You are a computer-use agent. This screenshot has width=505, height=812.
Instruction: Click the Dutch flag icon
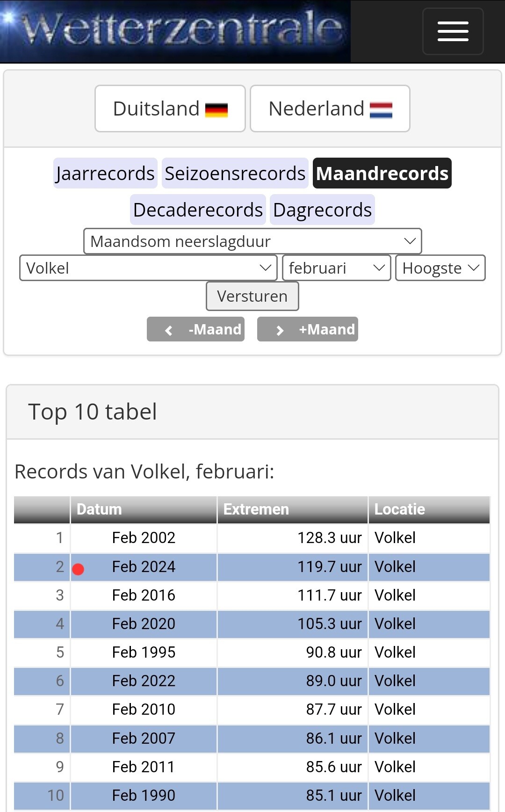(381, 109)
